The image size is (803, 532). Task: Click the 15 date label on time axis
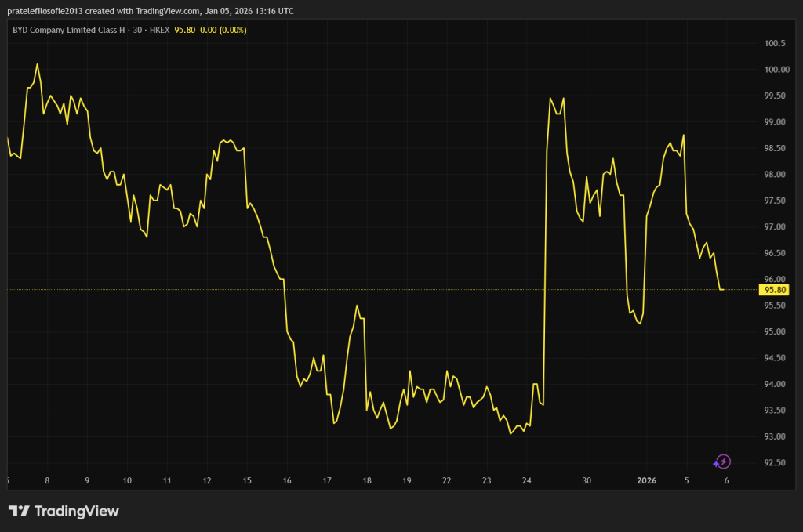[247, 480]
